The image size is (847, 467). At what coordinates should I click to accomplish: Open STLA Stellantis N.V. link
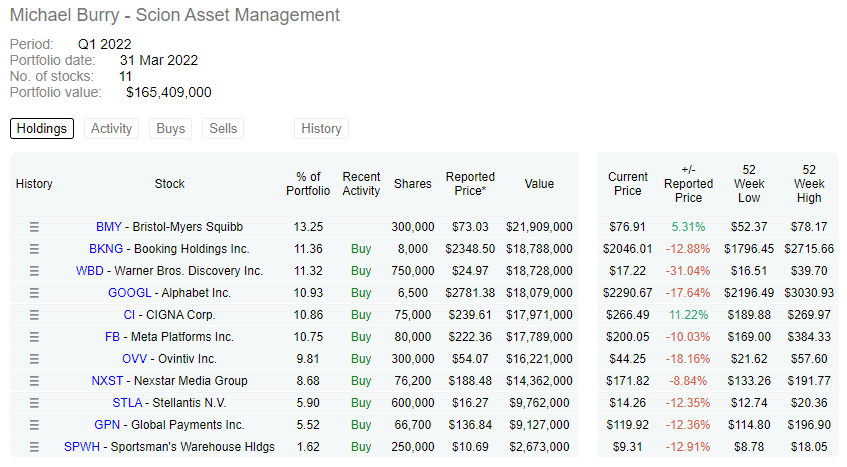coord(169,403)
